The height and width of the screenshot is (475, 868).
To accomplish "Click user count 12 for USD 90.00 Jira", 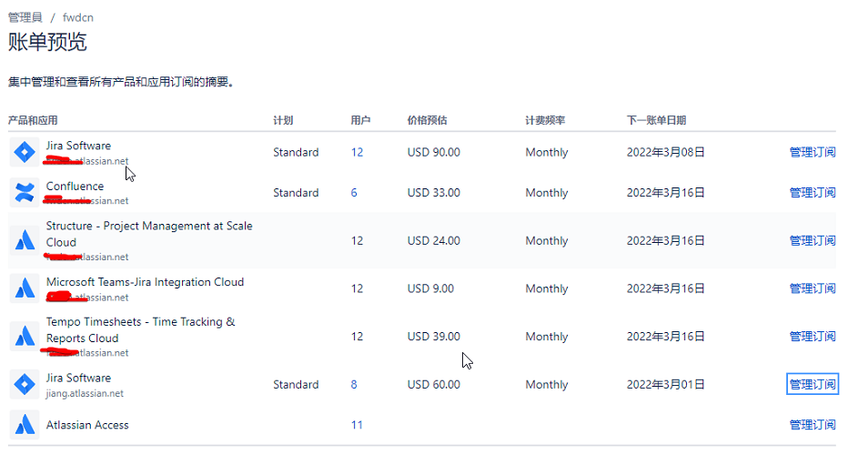I will 357,152.
